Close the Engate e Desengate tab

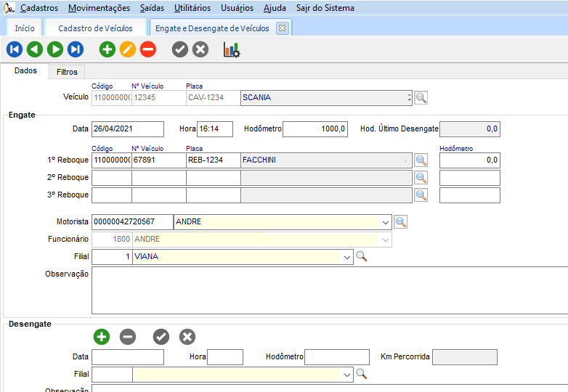(283, 28)
